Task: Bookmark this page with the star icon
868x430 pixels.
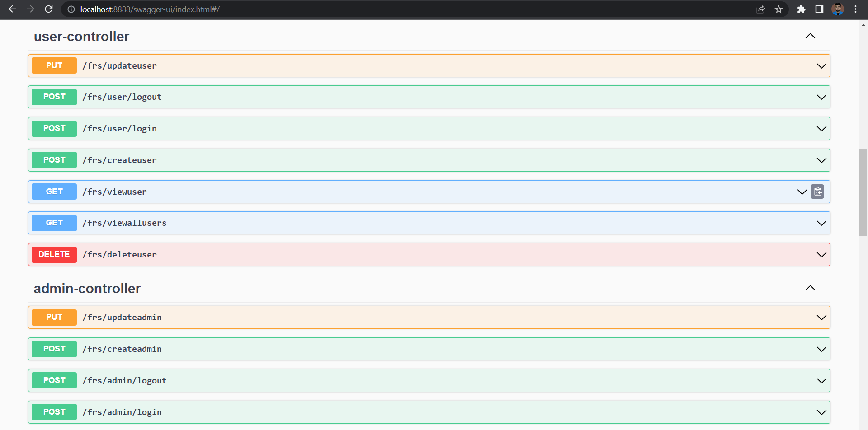Action: pos(778,9)
